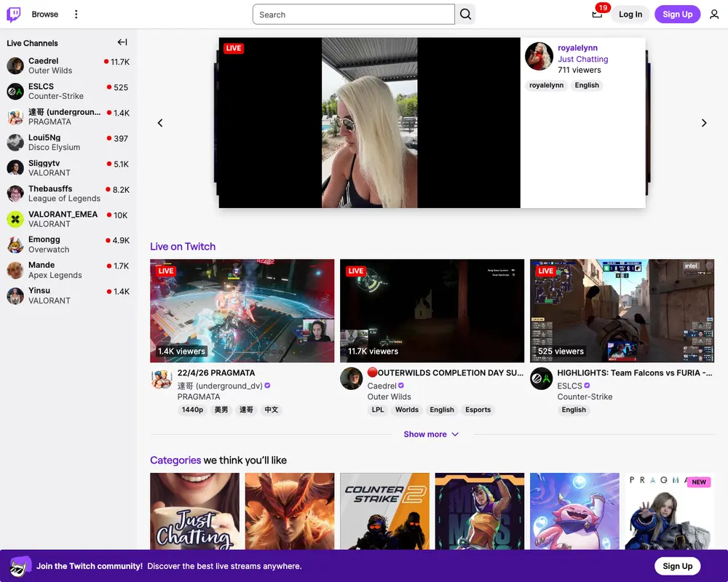Open the pink creature category cover

click(574, 511)
